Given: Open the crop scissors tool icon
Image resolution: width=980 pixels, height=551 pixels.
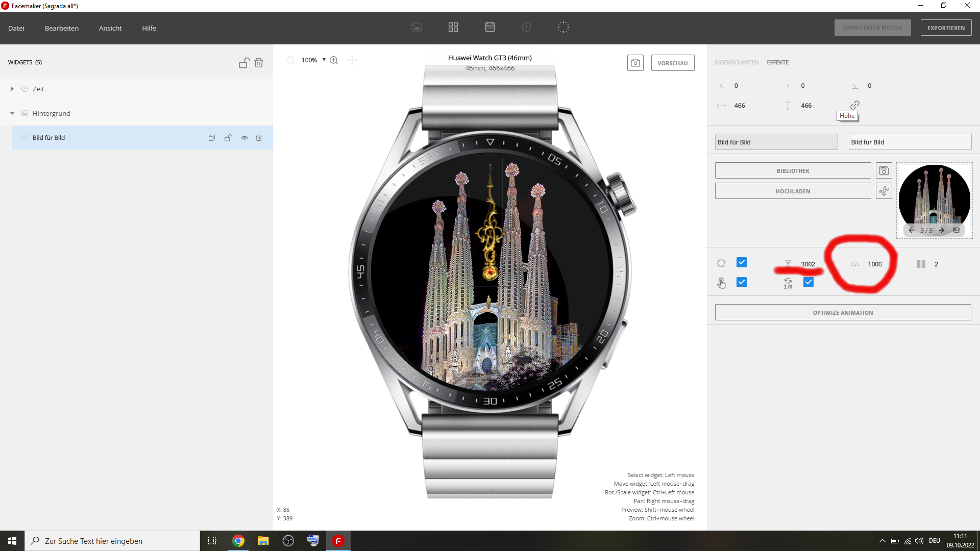Looking at the screenshot, I should (x=884, y=191).
